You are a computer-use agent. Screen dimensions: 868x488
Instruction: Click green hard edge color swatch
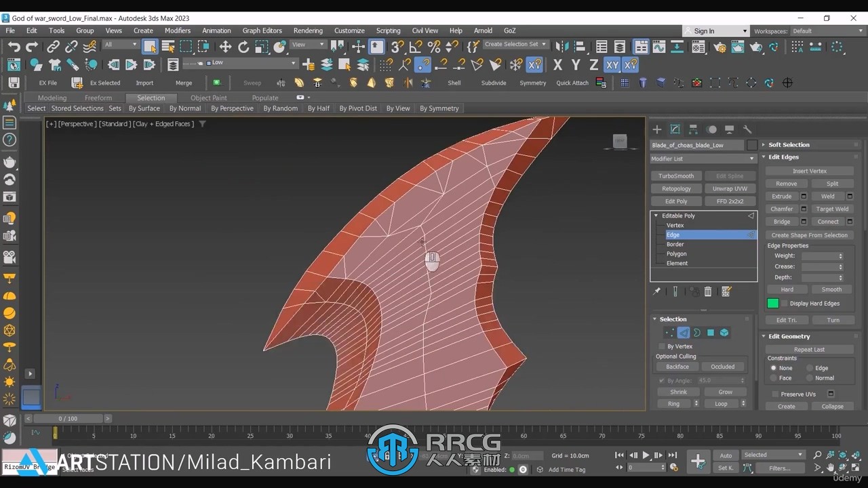[x=773, y=304]
